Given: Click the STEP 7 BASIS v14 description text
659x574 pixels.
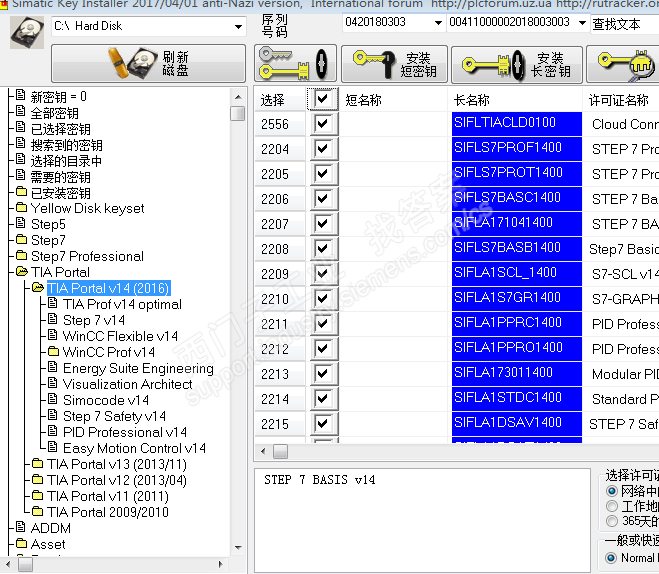Looking at the screenshot, I should [x=319, y=480].
